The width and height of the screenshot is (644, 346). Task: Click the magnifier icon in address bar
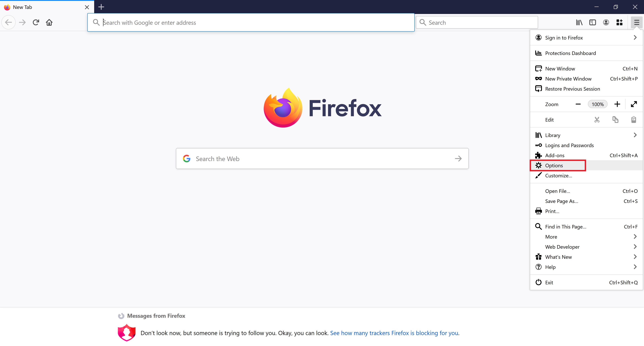pyautogui.click(x=96, y=23)
